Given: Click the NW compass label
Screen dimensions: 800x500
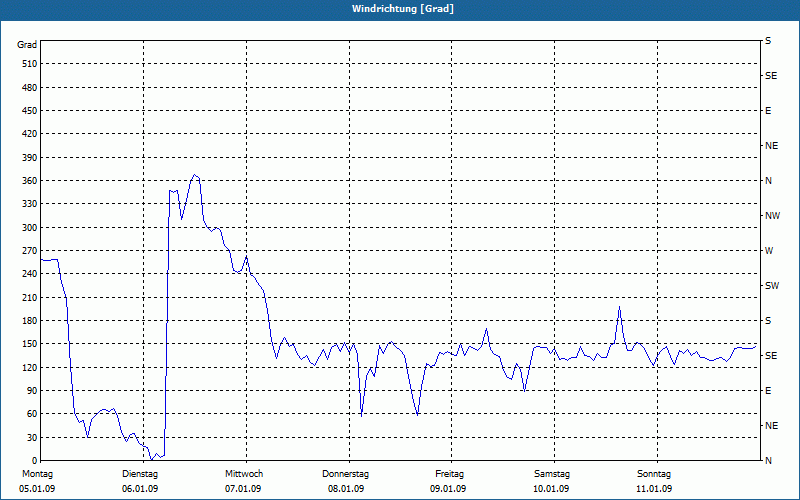Looking at the screenshot, I should 772,216.
